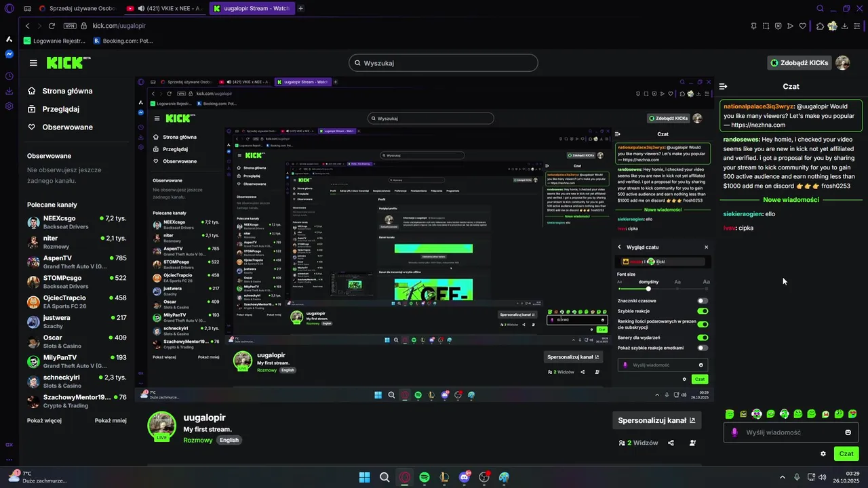Share the stream with the share icon
This screenshot has width=868, height=488.
pyautogui.click(x=671, y=443)
